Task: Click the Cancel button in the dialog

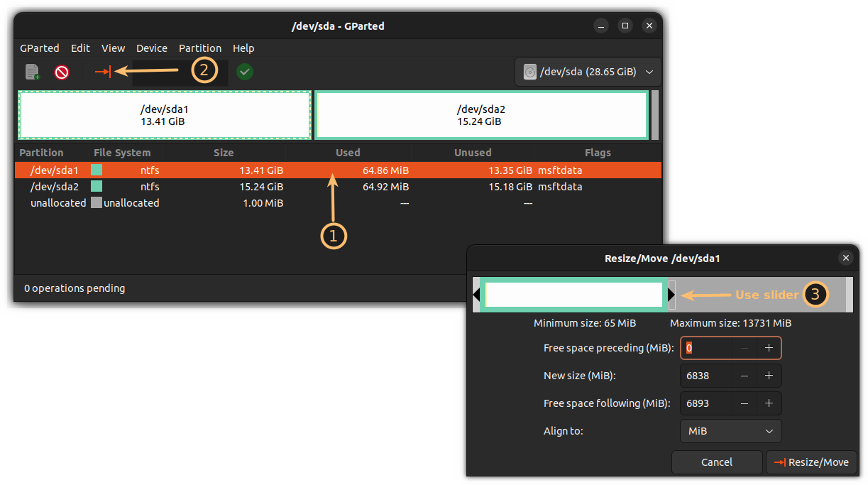Action: pyautogui.click(x=717, y=462)
